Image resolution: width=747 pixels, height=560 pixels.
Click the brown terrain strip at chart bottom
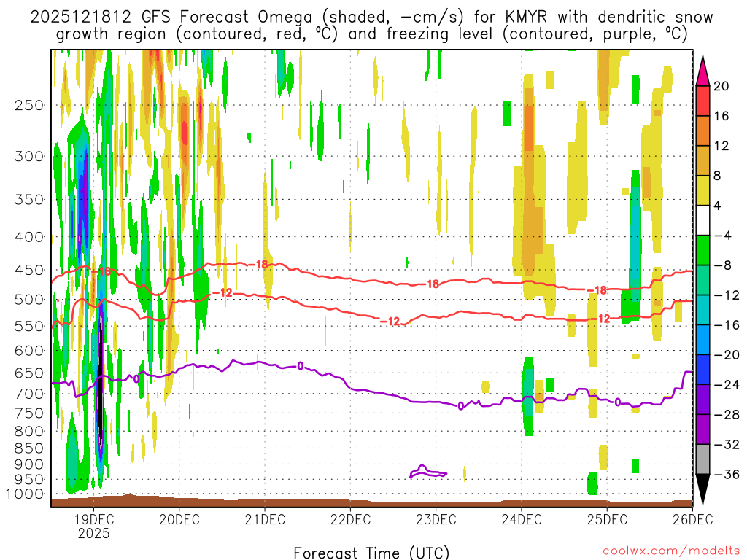(371, 502)
